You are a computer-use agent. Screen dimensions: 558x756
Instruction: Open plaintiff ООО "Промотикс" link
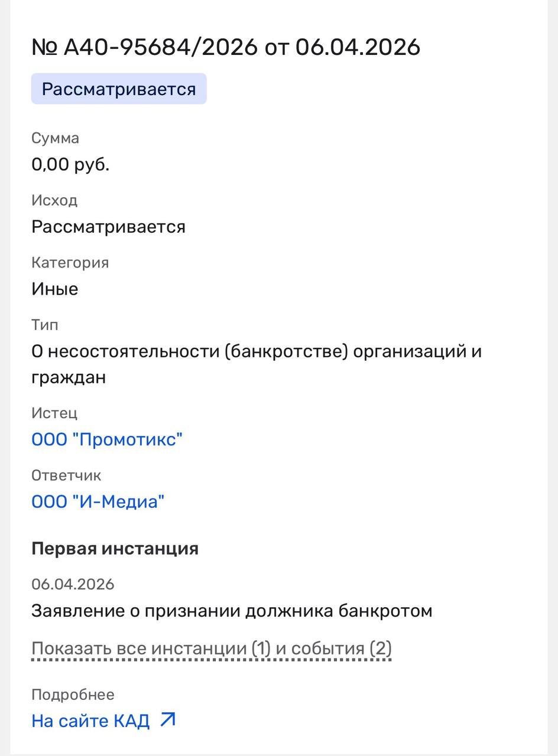click(x=107, y=439)
